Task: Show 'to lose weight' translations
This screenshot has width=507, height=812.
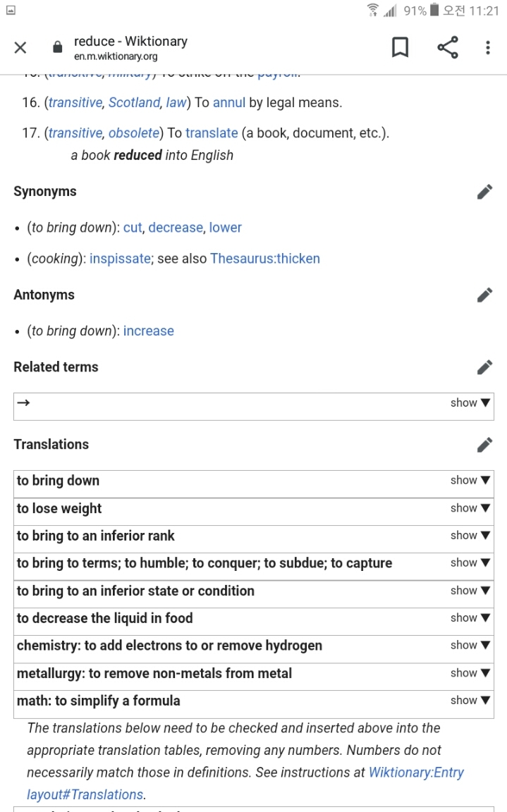Action: click(470, 508)
